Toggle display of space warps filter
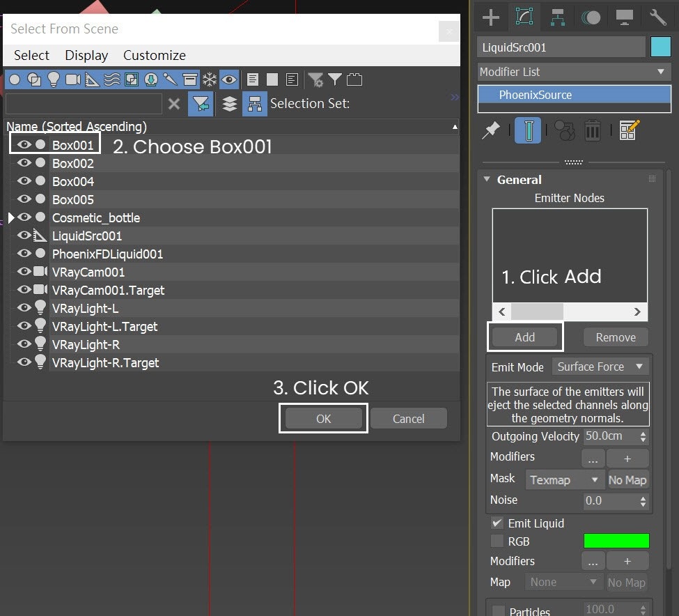Viewport: 679px width, 616px height. coord(111,79)
